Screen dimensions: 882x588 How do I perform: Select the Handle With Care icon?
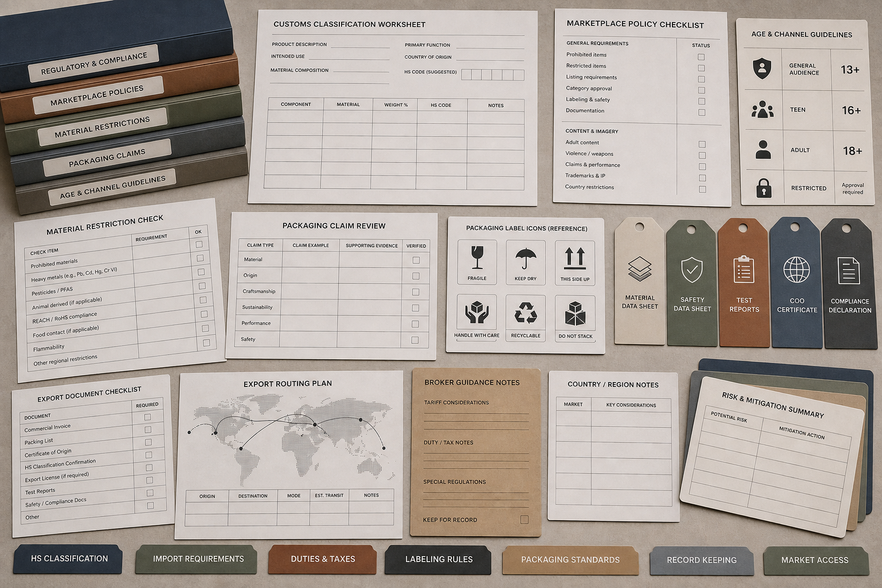coord(477,313)
